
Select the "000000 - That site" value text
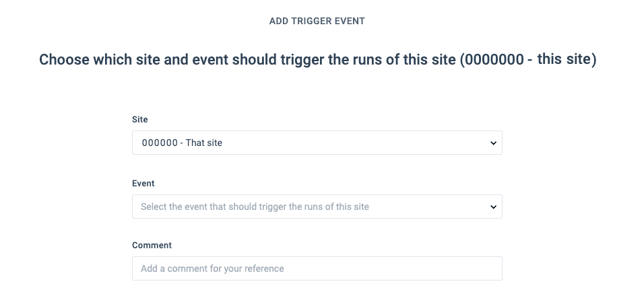[x=182, y=143]
